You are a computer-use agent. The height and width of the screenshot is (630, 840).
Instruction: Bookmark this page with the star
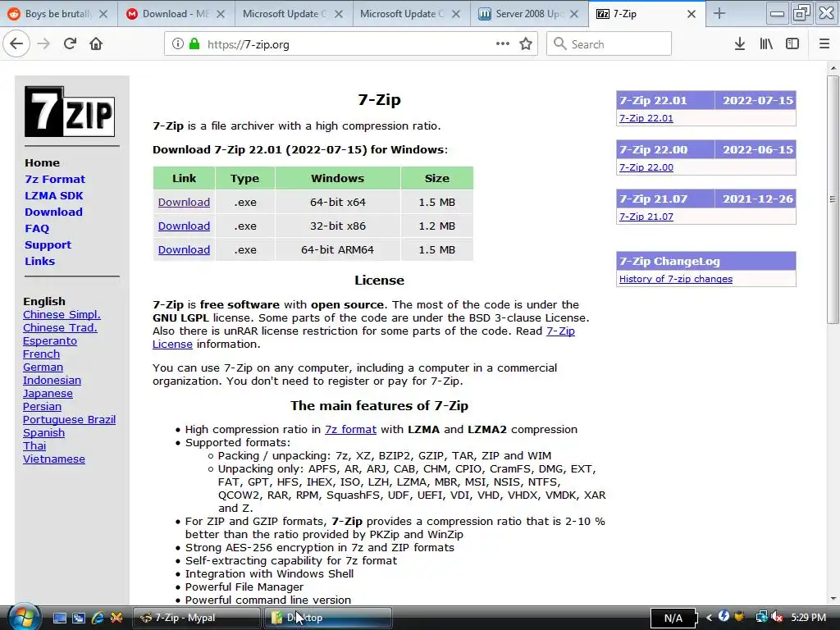tap(526, 44)
